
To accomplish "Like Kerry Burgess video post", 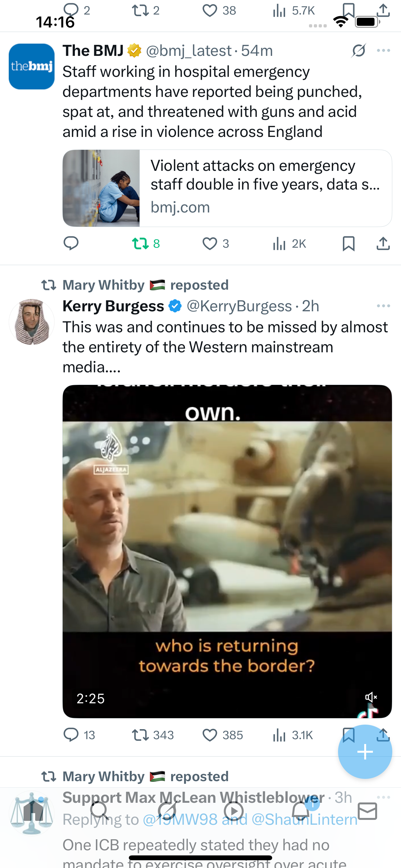I will 210,735.
